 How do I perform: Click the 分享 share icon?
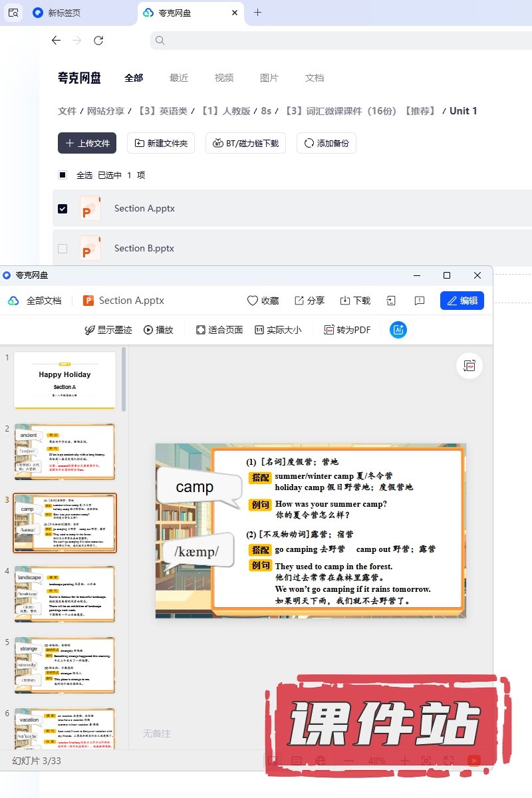point(299,301)
